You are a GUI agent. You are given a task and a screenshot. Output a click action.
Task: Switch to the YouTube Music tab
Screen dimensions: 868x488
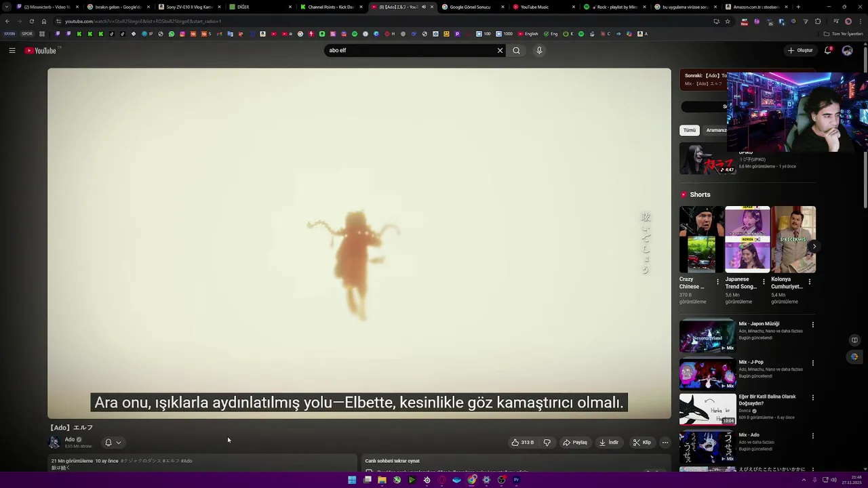coord(542,7)
